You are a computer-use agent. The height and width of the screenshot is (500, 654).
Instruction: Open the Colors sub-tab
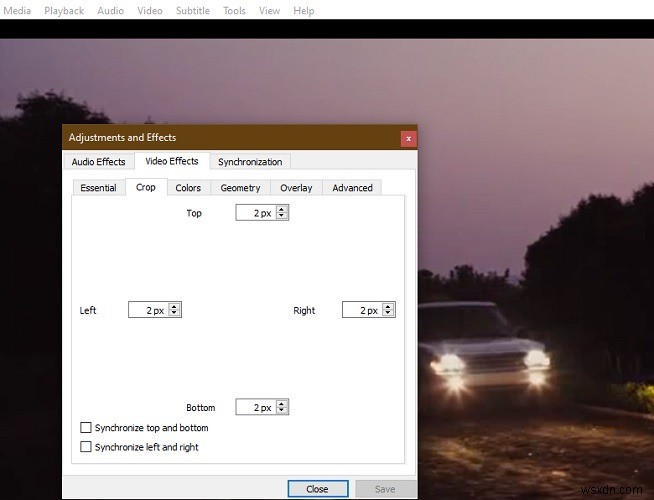click(188, 188)
